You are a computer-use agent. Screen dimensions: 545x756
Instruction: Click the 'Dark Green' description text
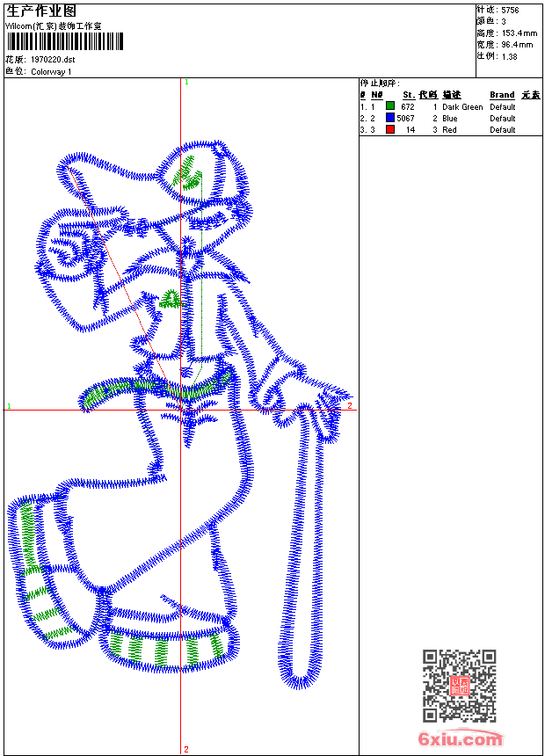pos(462,107)
